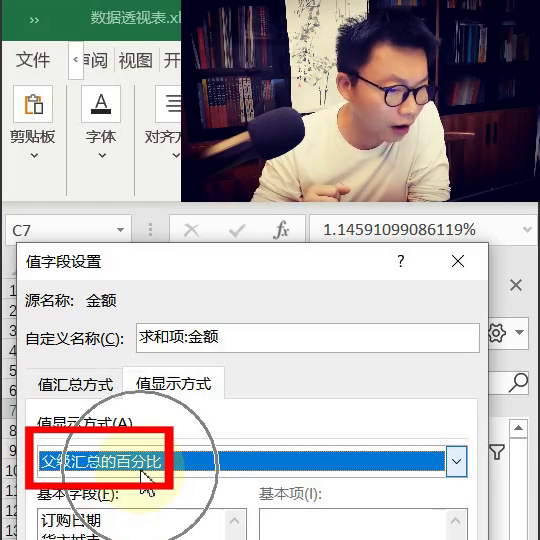Close the 值字段设置 dialog

pyautogui.click(x=458, y=261)
